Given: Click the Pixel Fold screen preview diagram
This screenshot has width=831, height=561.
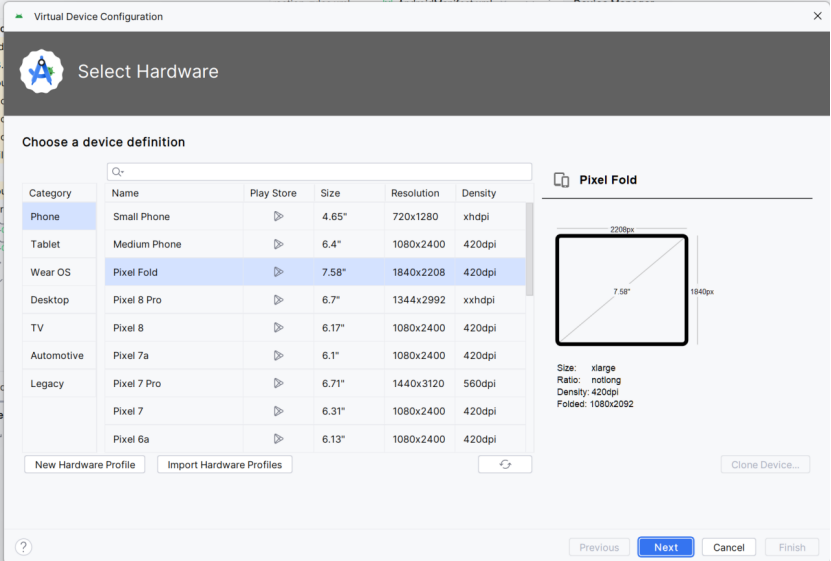Looking at the screenshot, I should pyautogui.click(x=622, y=290).
